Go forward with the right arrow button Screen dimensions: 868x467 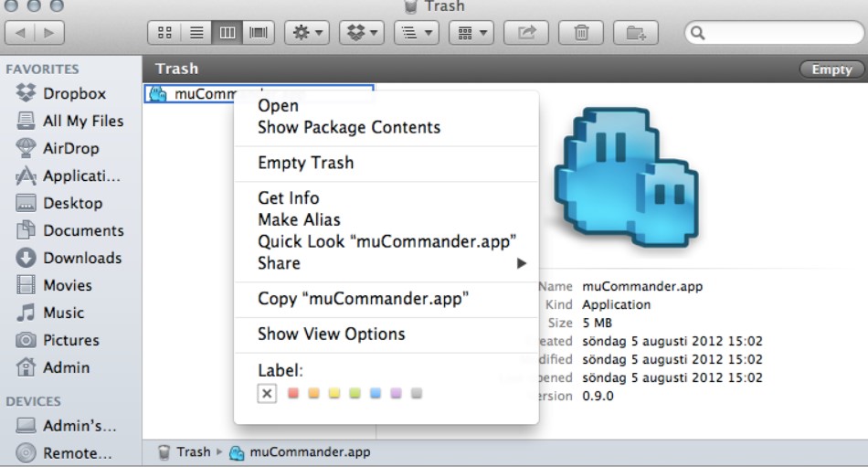coord(49,33)
